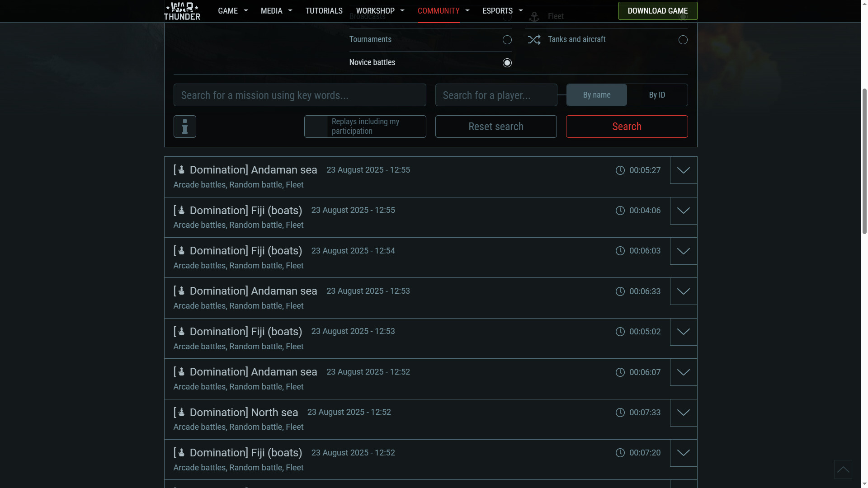
Task: Select the Tournaments radio button
Action: click(507, 40)
